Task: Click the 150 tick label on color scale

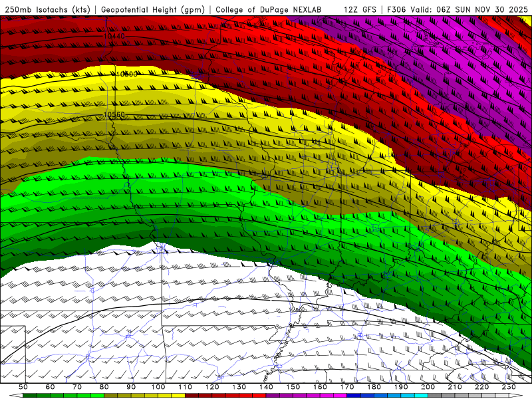Action: pyautogui.click(x=293, y=387)
